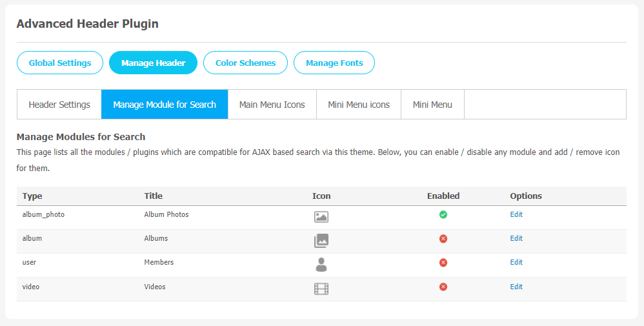Click the Videos film strip icon
Screen dimensions: 644x326
[321, 289]
